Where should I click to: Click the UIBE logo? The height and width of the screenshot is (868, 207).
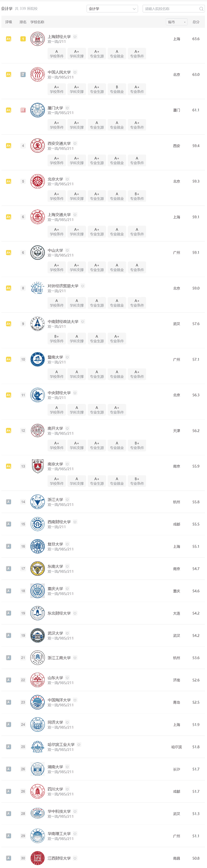(x=38, y=288)
